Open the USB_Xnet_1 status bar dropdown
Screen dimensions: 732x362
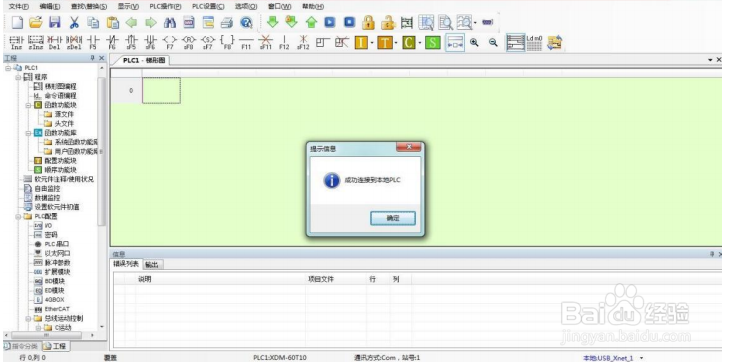(x=641, y=358)
